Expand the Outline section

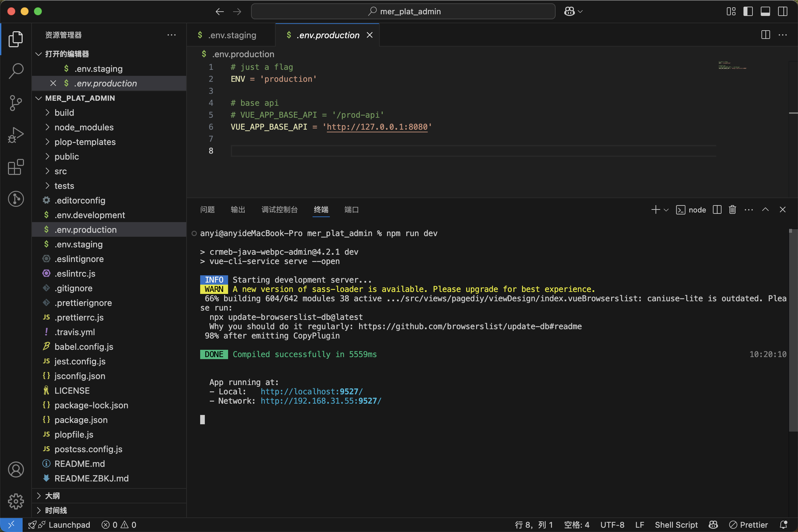point(39,496)
